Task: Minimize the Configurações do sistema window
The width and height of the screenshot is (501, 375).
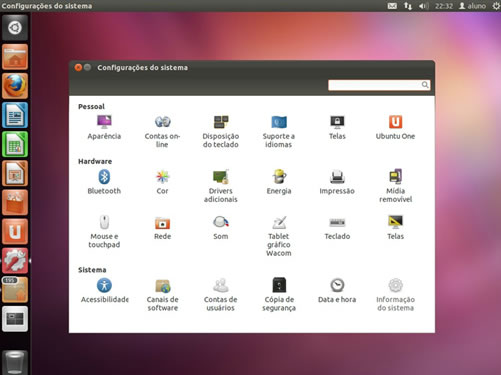Action: click(x=87, y=67)
